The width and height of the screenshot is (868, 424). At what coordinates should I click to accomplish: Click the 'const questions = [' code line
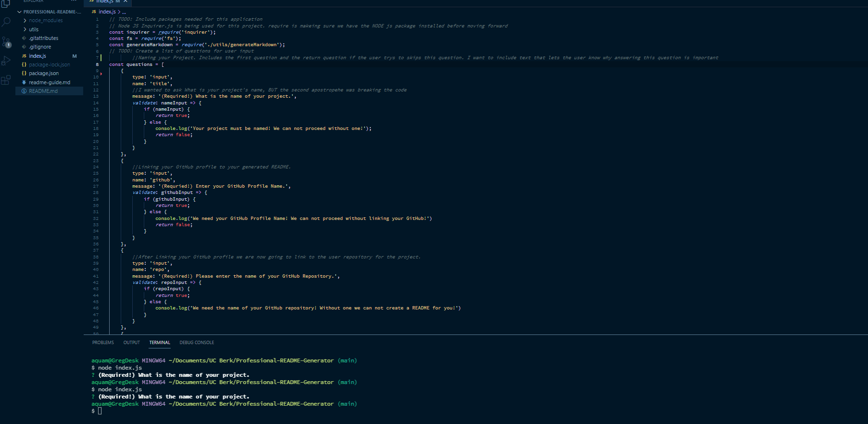pyautogui.click(x=137, y=64)
